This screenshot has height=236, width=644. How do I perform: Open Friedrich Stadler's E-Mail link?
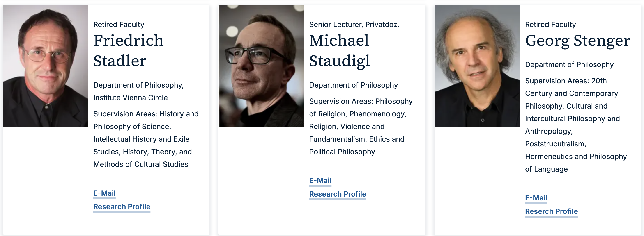(x=104, y=193)
